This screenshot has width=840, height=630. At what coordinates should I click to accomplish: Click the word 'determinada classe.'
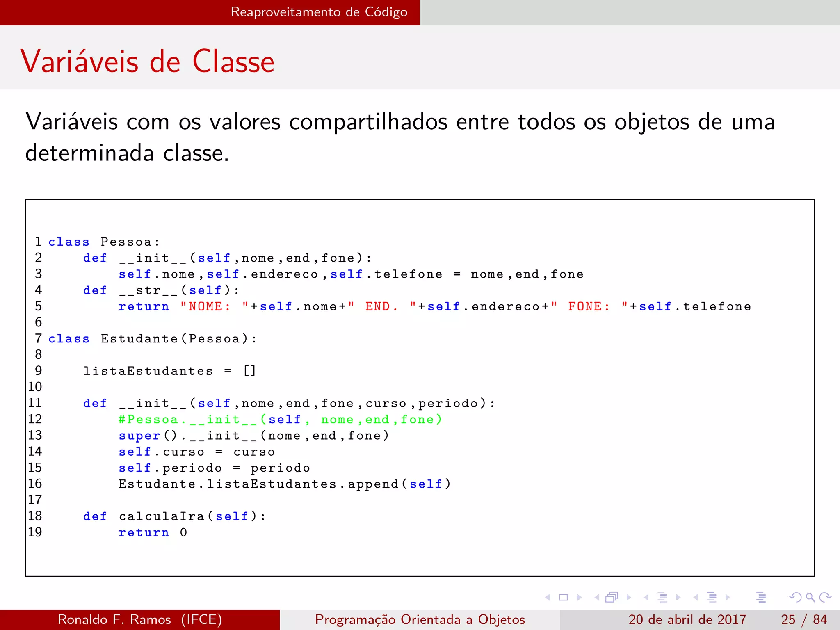[x=127, y=153]
